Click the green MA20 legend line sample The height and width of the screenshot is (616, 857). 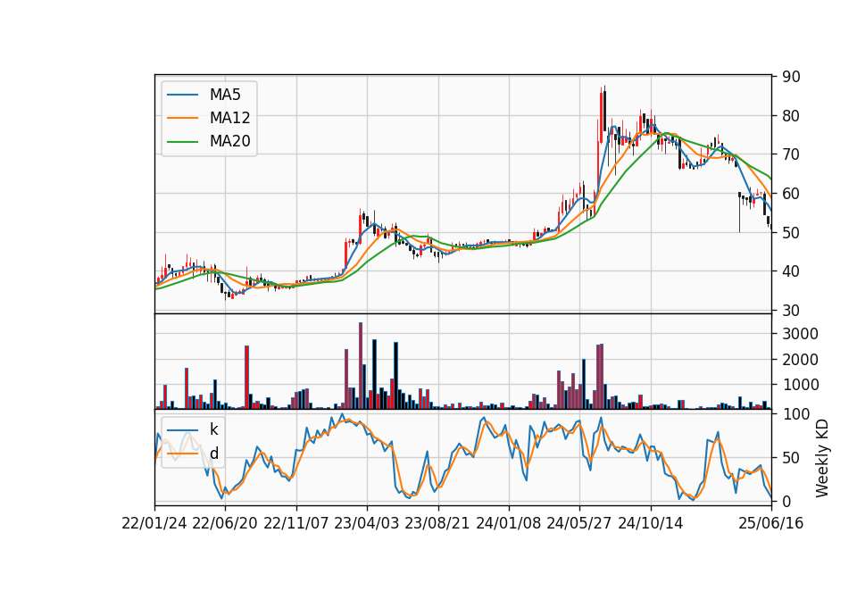tap(182, 142)
